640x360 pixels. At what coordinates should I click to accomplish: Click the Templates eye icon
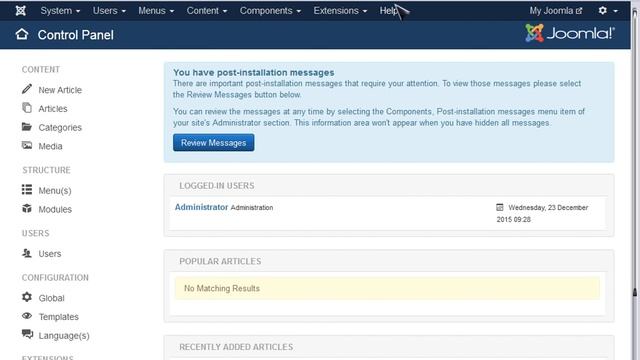(x=27, y=316)
